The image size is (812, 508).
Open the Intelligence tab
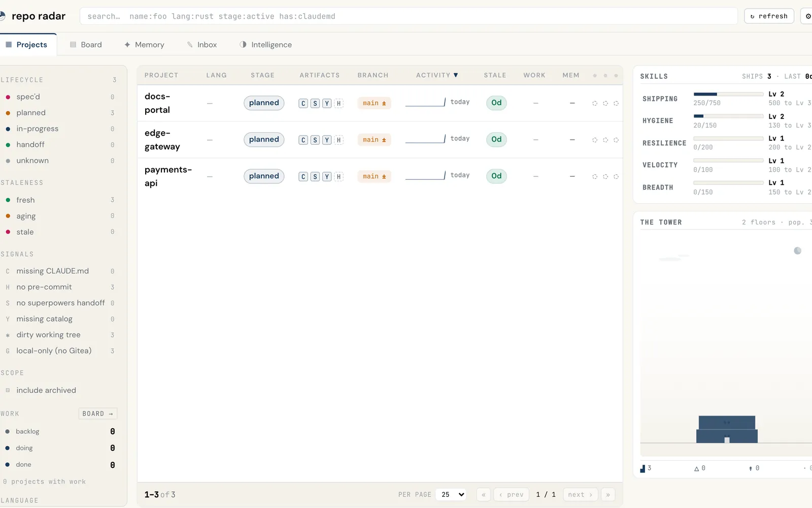coord(265,45)
